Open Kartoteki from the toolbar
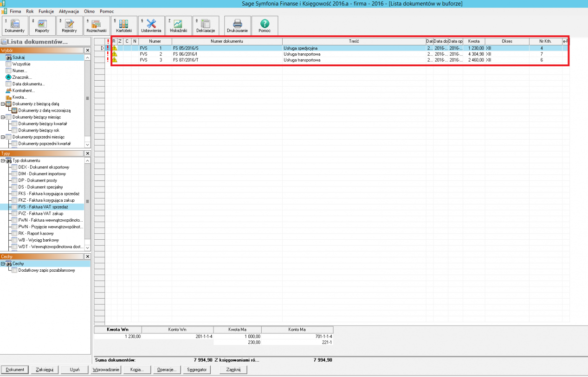 coord(124,26)
